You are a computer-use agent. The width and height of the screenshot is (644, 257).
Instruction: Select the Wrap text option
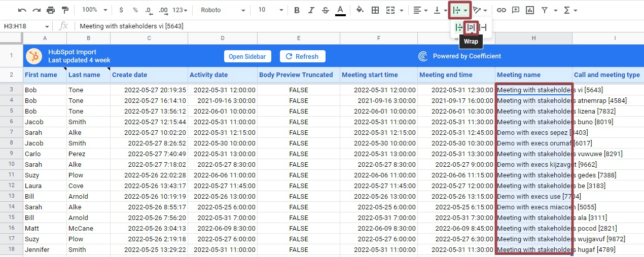click(471, 28)
